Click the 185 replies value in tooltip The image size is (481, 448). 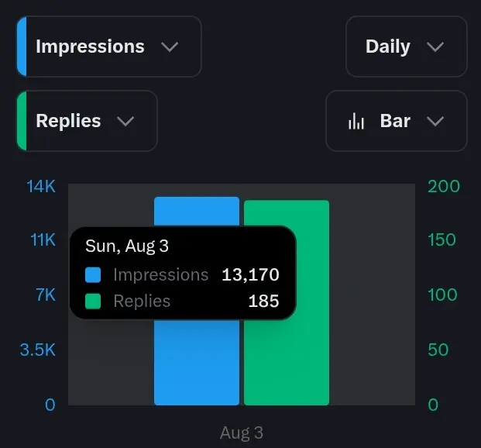264,302
